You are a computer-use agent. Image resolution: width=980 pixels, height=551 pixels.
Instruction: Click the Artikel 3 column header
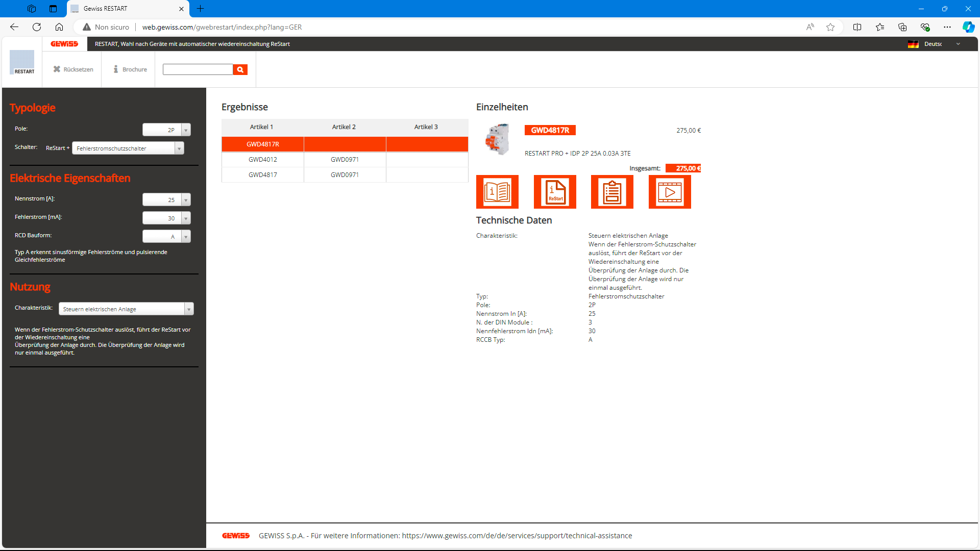click(x=426, y=127)
